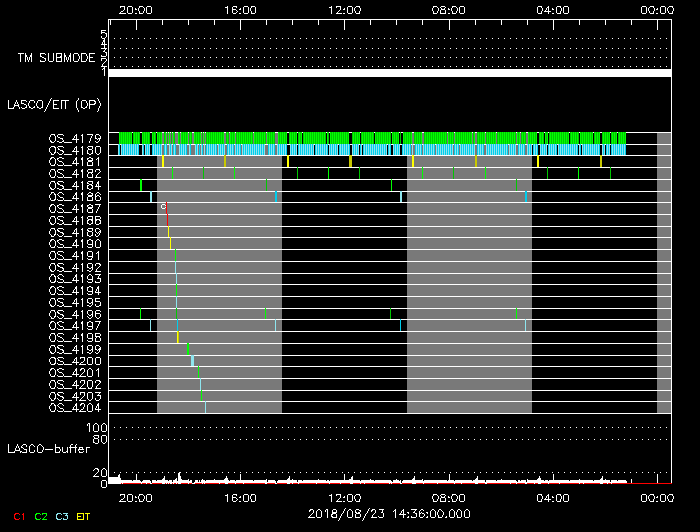The height and width of the screenshot is (532, 700).
Task: Click the timestamp 2018/08/23 14:36:00.000
Action: click(x=389, y=514)
